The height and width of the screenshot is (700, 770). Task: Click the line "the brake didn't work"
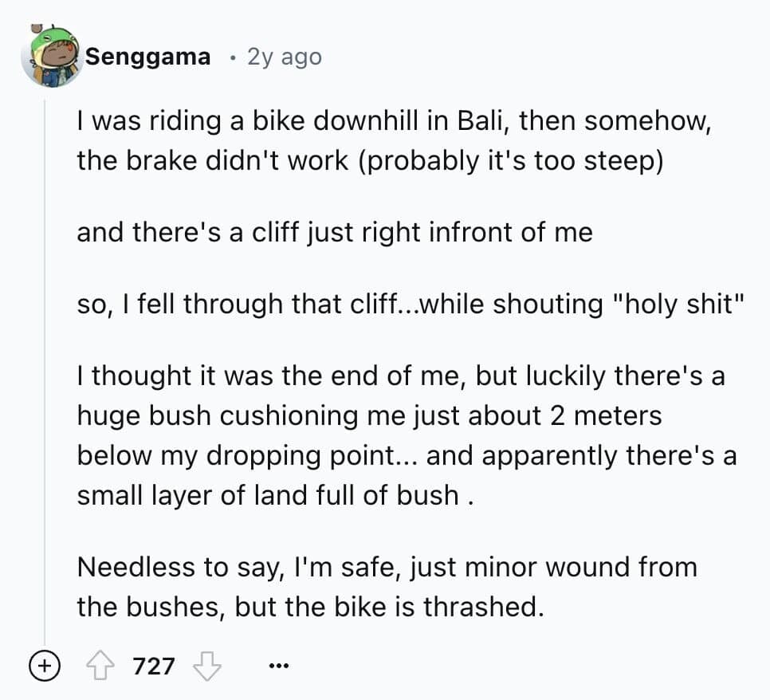click(x=370, y=160)
